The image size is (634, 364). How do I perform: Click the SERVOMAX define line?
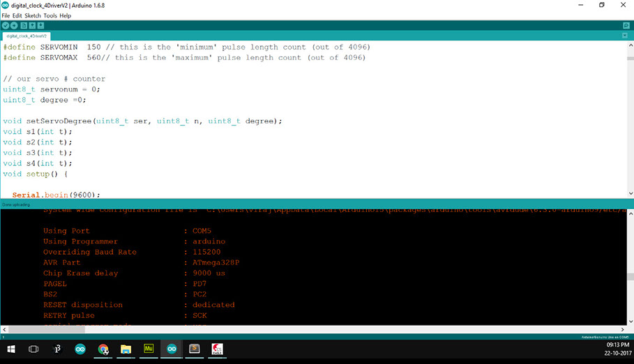[x=184, y=57]
